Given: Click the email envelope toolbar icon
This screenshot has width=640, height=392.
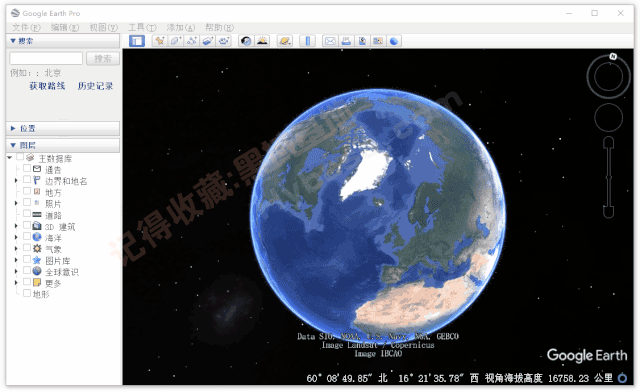Looking at the screenshot, I should tap(330, 41).
